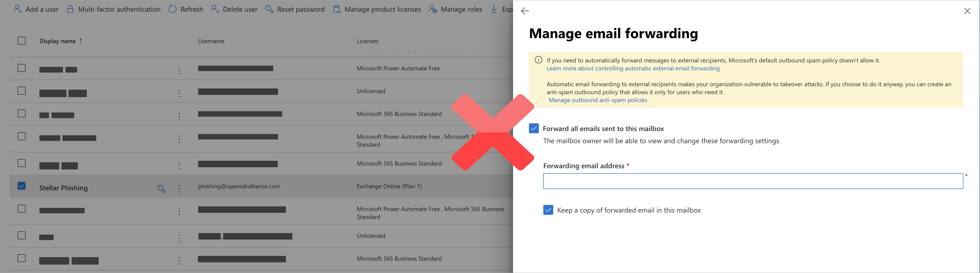Open the Manage outbound anti-spam policies link
This screenshot has width=980, height=273.
click(598, 100)
